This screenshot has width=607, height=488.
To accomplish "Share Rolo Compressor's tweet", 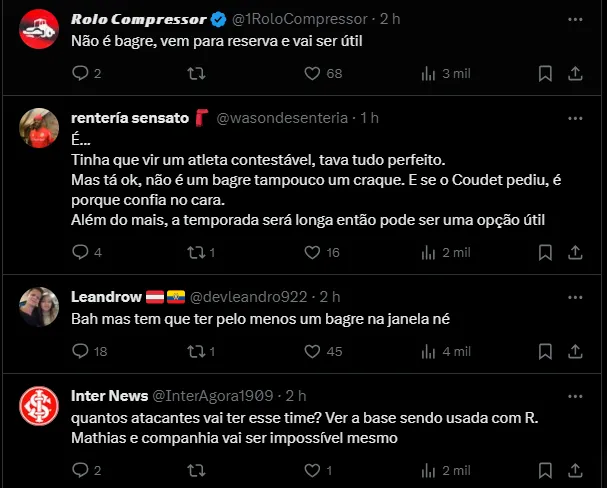I will tap(576, 73).
